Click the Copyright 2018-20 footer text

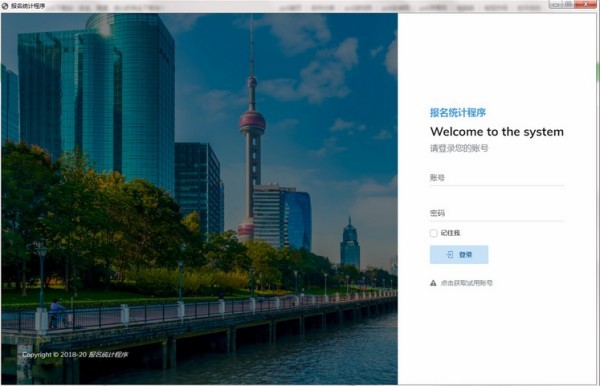point(75,355)
